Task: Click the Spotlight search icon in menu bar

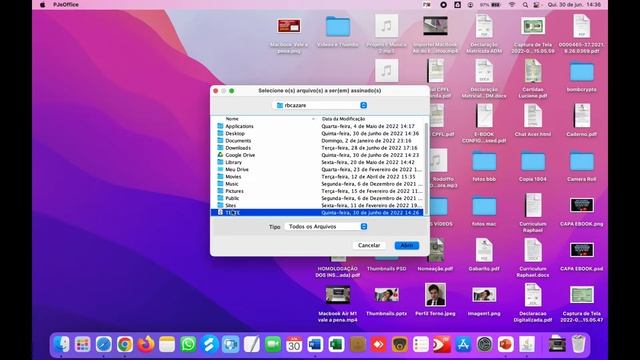Action: point(525,4)
